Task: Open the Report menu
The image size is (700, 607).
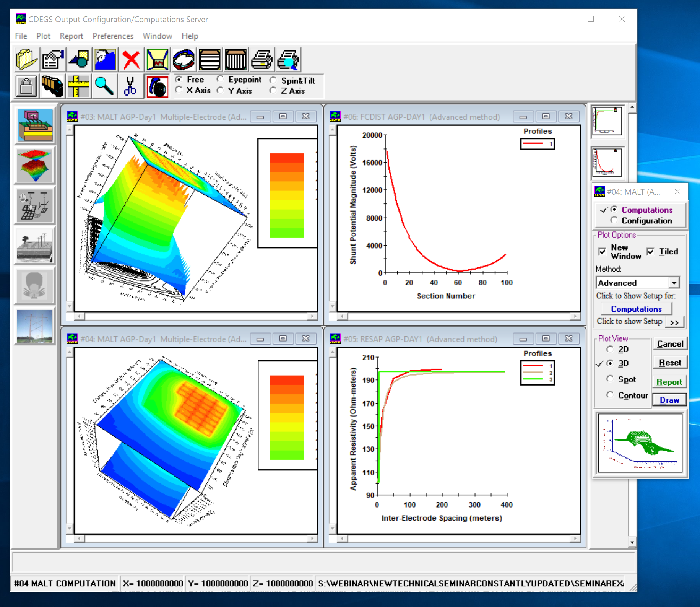Action: [x=71, y=36]
